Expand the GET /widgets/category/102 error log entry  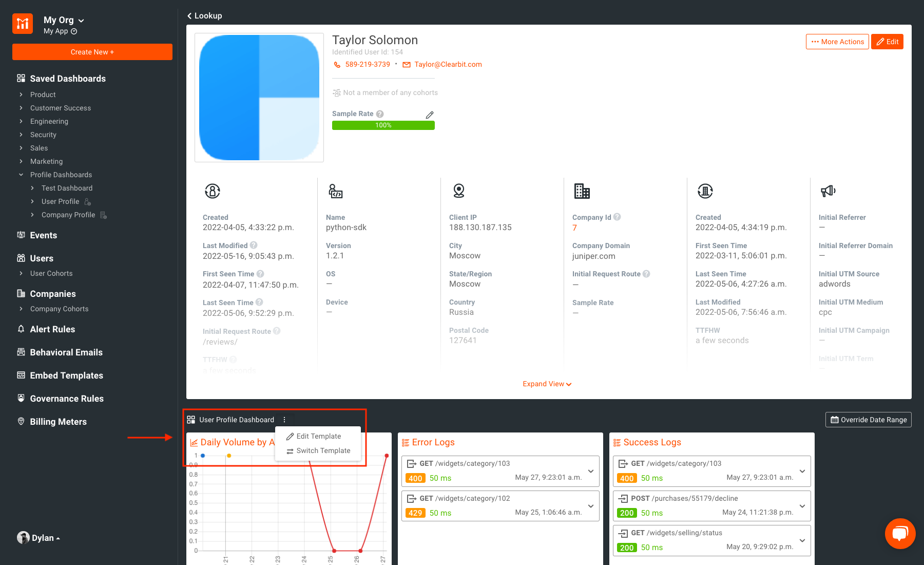tap(591, 505)
